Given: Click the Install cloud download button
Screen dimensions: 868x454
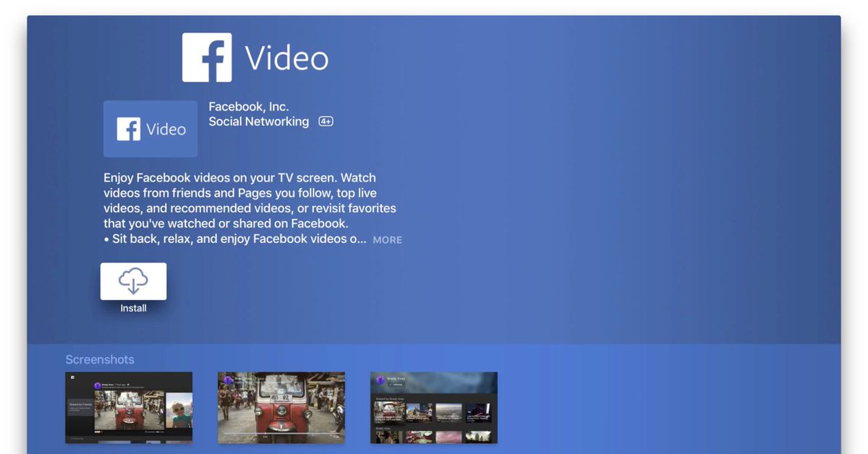Looking at the screenshot, I should point(133,281).
